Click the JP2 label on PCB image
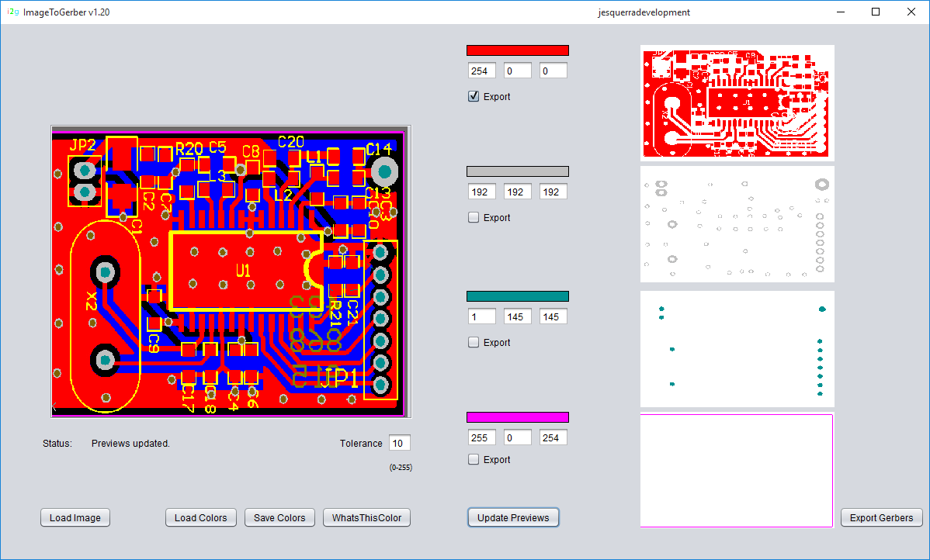930x560 pixels. 82,145
